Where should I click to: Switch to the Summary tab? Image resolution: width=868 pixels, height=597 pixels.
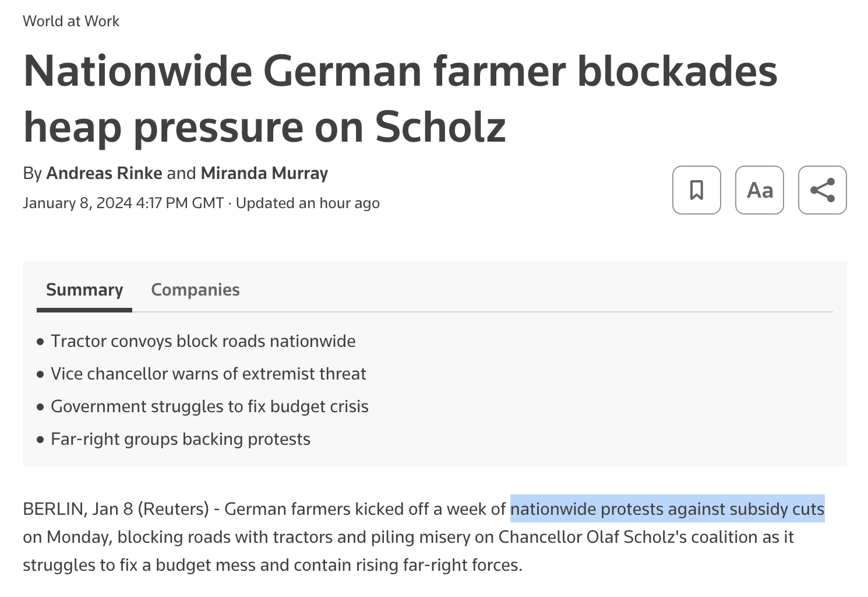click(x=84, y=290)
